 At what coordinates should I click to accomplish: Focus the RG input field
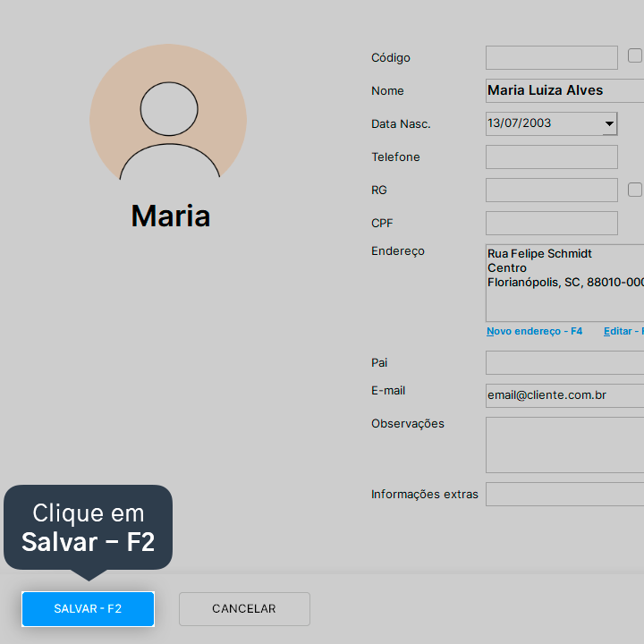tap(552, 190)
